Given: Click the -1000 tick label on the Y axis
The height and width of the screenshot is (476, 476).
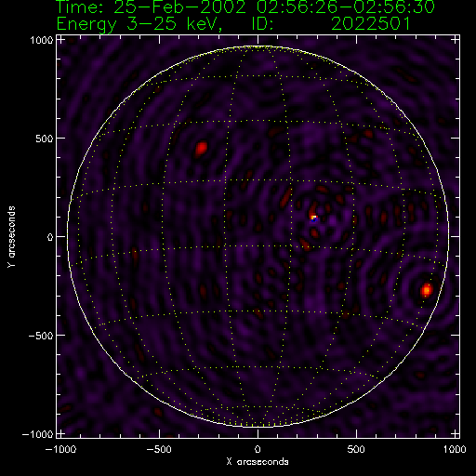Looking at the screenshot, I should click(x=37, y=434).
